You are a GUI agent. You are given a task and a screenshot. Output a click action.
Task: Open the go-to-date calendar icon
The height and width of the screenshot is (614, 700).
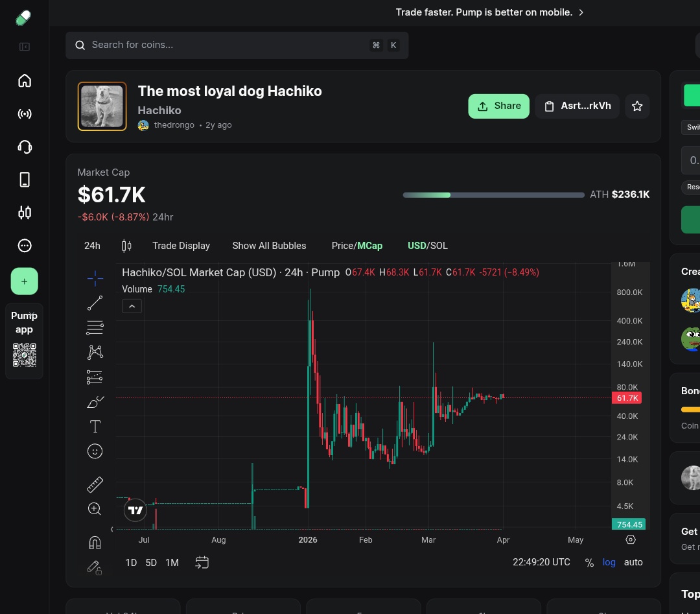[x=202, y=563]
